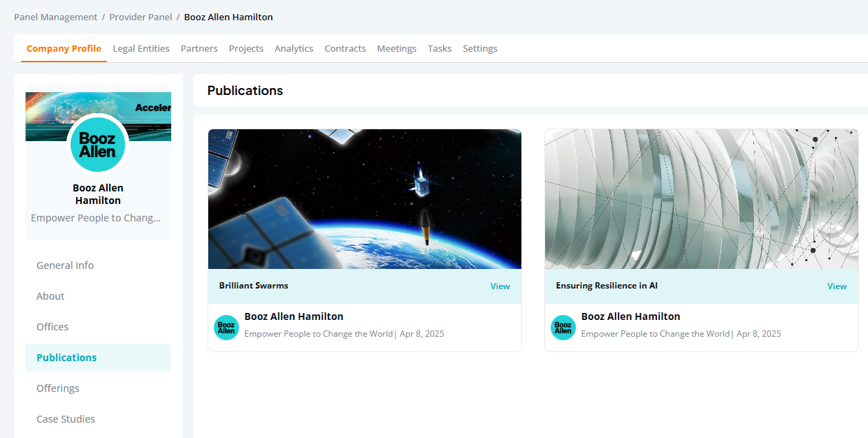Click the Publications section heading
The width and height of the screenshot is (868, 438).
coord(245,91)
